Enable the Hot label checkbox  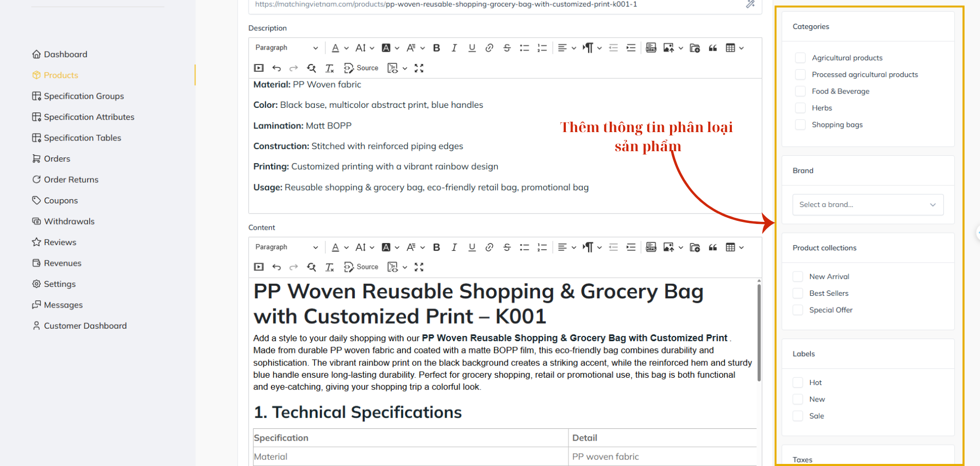(798, 382)
